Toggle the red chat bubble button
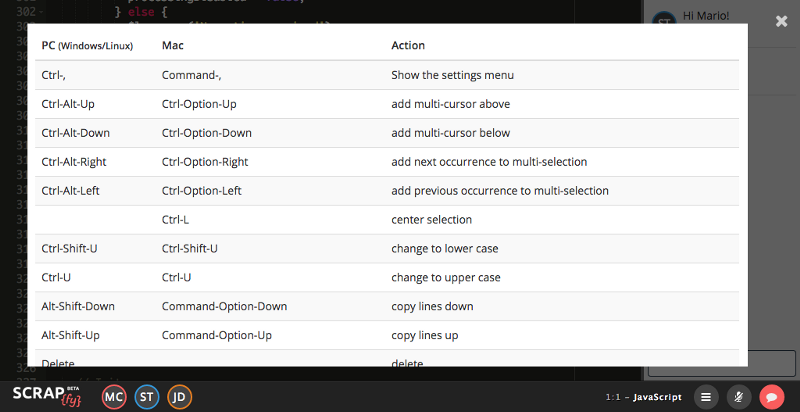Image resolution: width=800 pixels, height=412 pixels. 771,397
